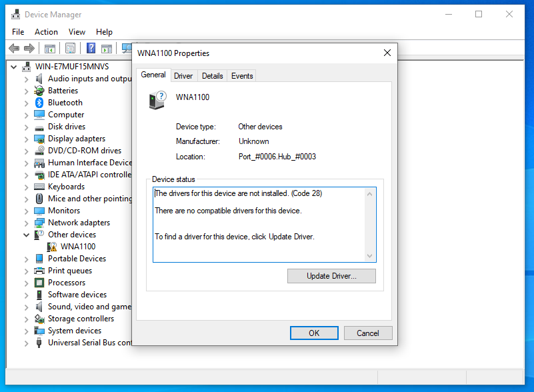Screen dimensions: 534x392
Task: Click the Universal Serial Bus icon
Action: coord(39,343)
